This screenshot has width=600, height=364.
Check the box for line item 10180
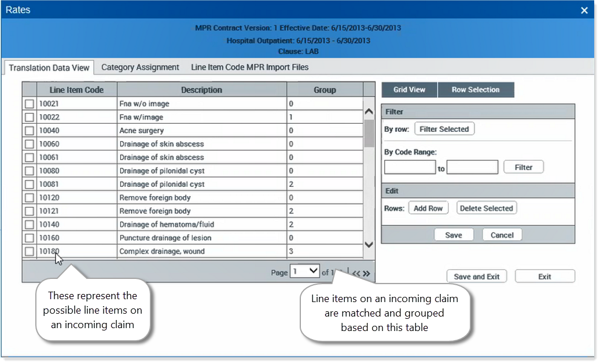tap(30, 251)
